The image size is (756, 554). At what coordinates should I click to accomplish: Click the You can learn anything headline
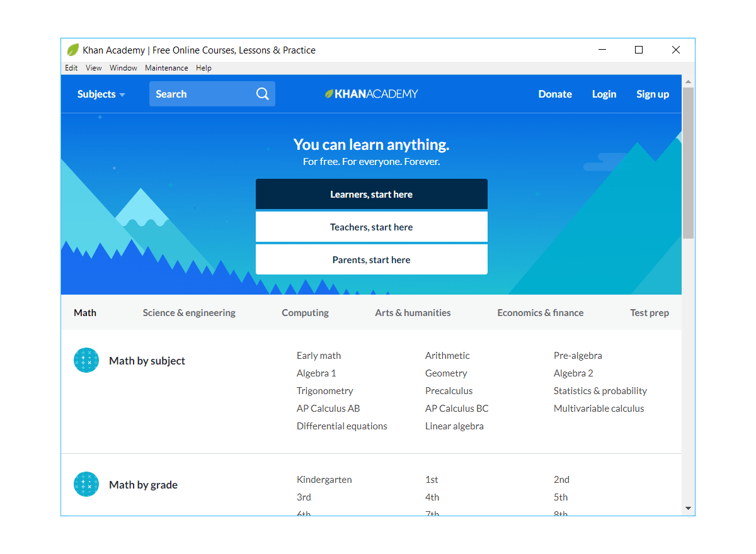[x=372, y=145]
